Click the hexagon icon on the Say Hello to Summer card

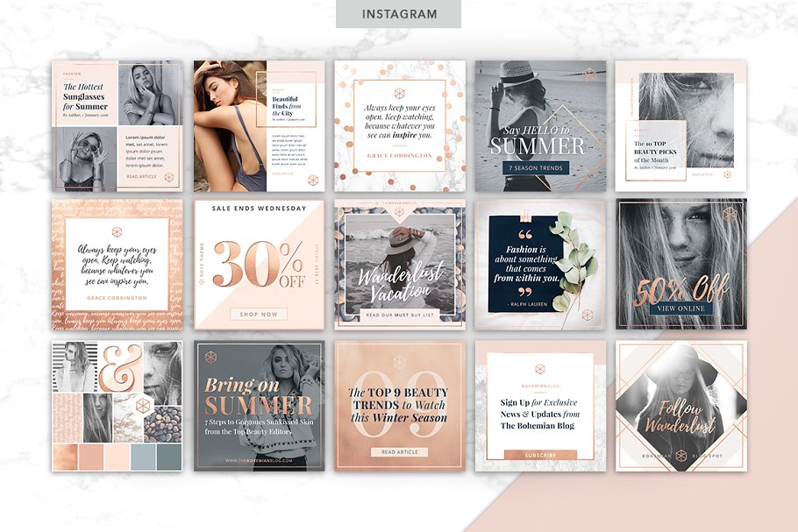click(588, 76)
